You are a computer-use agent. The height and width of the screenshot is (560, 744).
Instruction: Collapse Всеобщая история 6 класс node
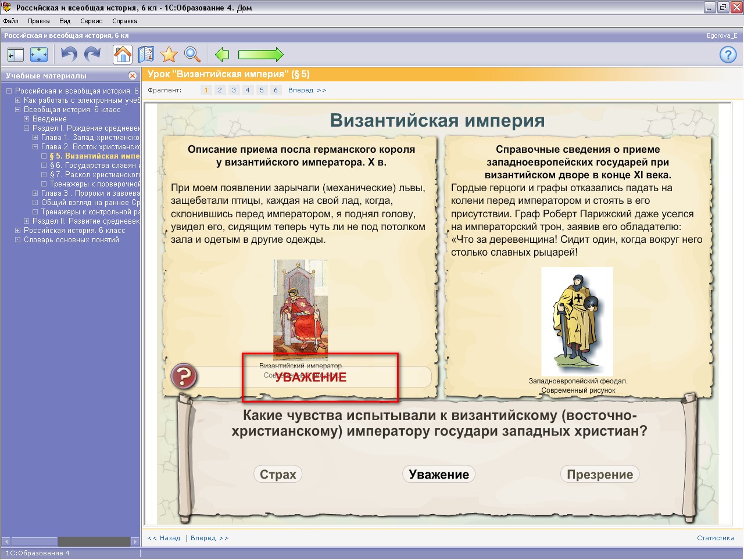17,110
